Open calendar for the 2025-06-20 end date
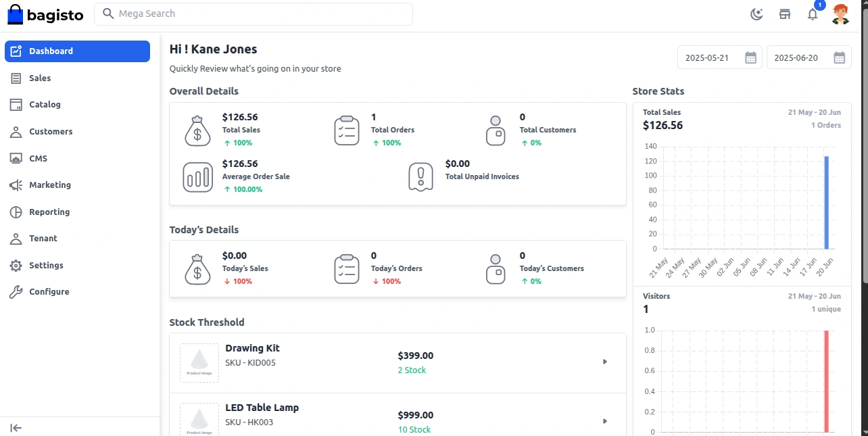 click(x=839, y=58)
